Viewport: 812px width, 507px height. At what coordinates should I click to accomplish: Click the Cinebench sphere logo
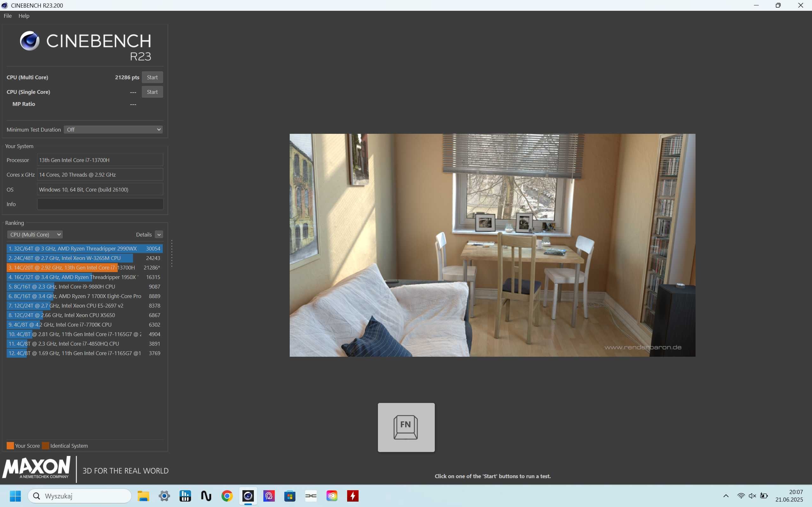tap(30, 41)
